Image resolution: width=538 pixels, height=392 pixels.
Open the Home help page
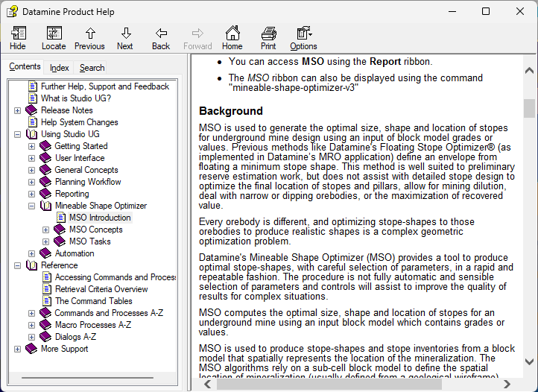tap(232, 37)
